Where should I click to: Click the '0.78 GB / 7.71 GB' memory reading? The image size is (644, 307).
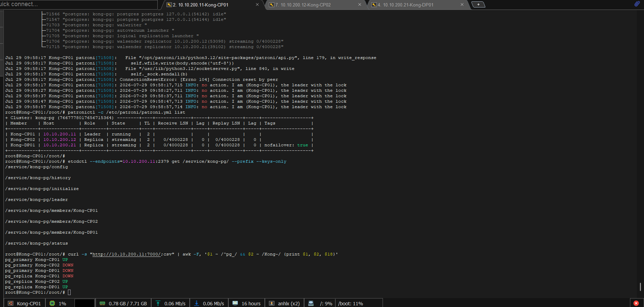click(128, 304)
